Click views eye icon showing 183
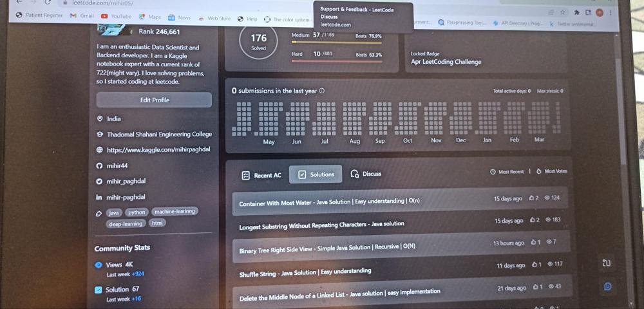 (x=548, y=220)
